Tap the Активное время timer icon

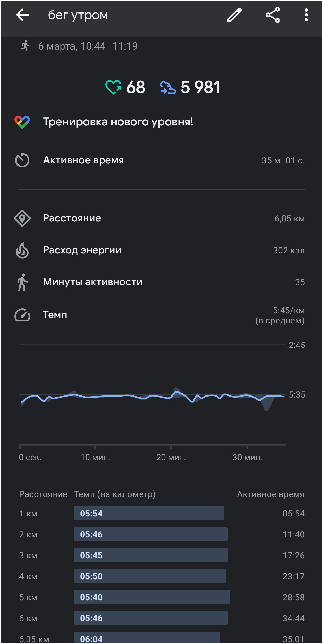[22, 160]
